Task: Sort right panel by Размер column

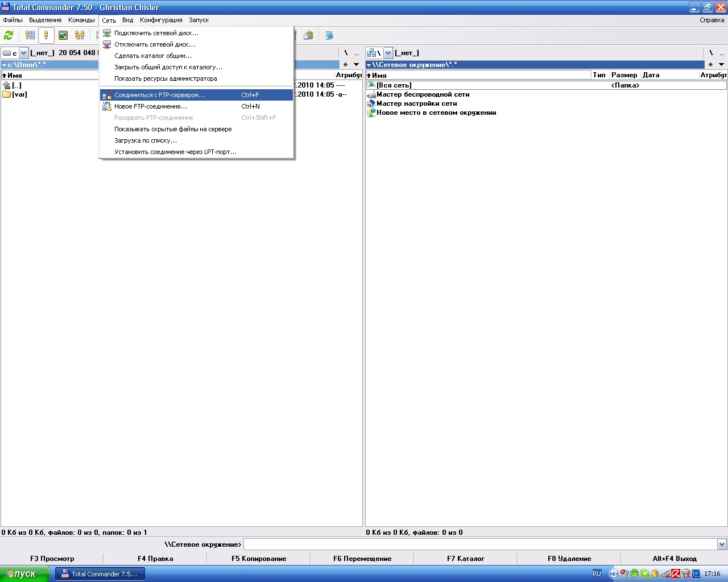Action: point(624,75)
